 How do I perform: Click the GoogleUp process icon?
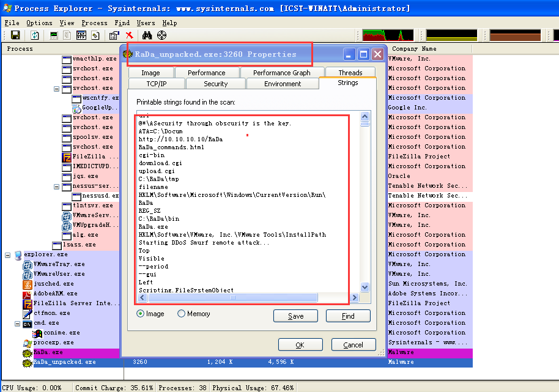click(x=76, y=108)
